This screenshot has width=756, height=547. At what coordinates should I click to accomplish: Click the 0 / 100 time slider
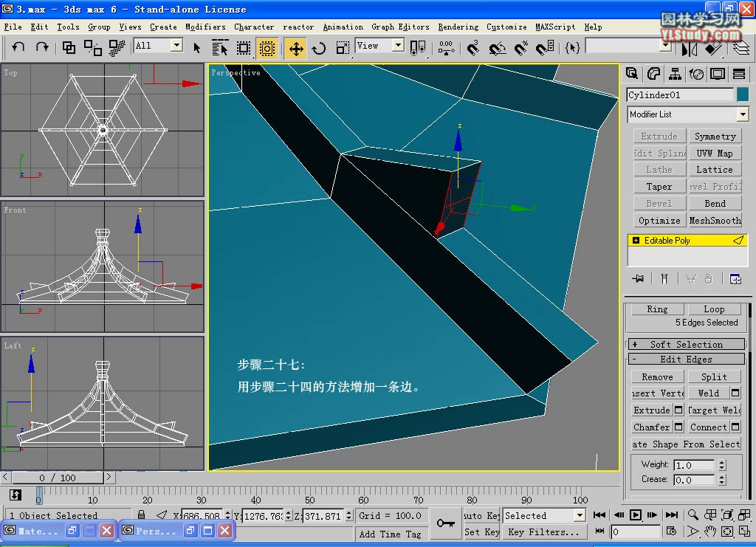point(58,478)
